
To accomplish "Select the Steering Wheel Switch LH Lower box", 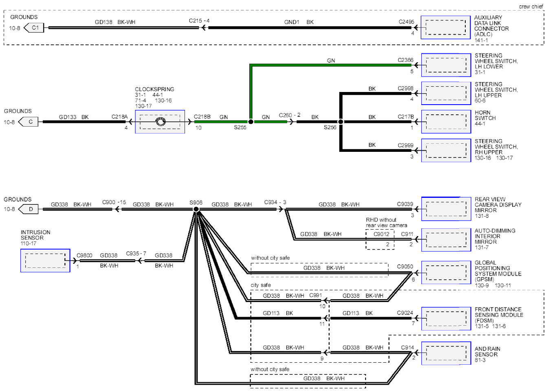I will (x=446, y=65).
